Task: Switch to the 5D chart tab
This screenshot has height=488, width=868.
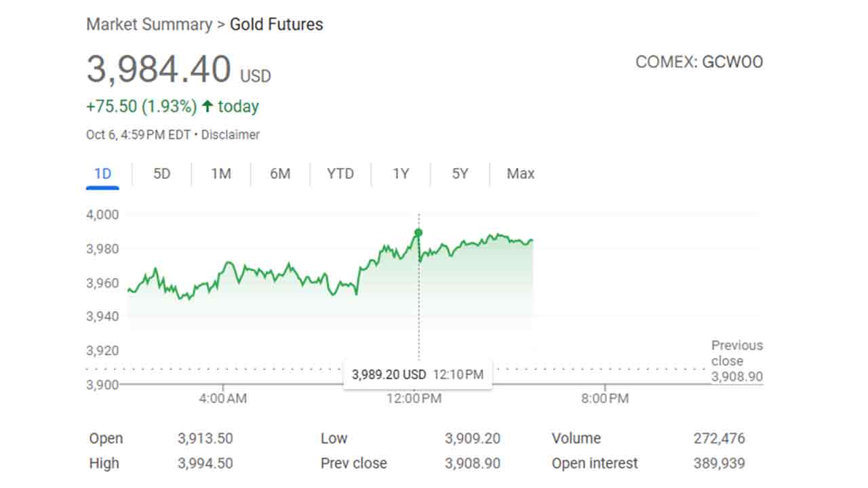Action: (161, 174)
